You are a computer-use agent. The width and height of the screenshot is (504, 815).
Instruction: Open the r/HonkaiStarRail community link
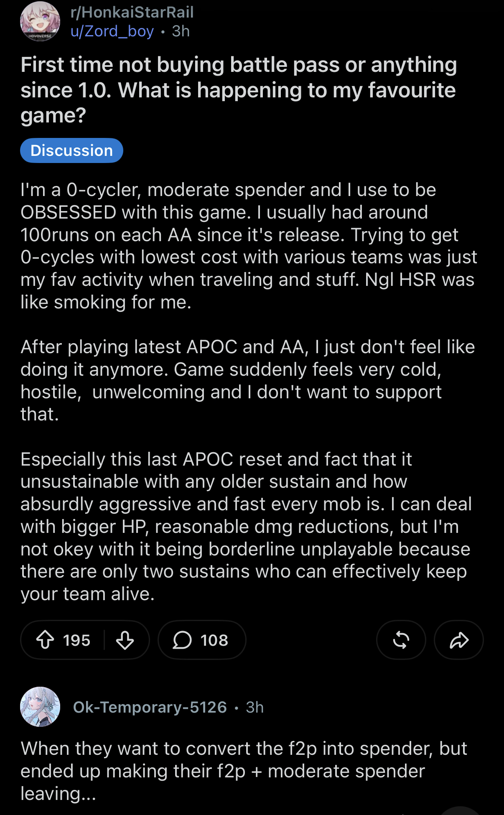click(x=132, y=12)
